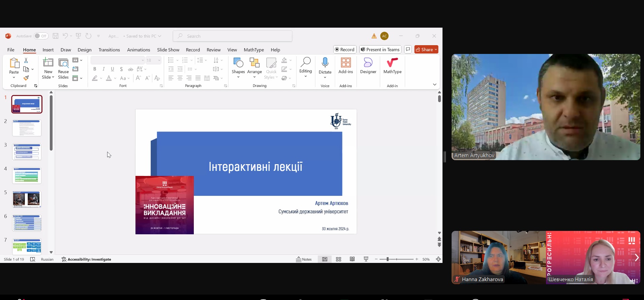
Task: Click the Copy icon in Clipboard
Action: [x=26, y=69]
